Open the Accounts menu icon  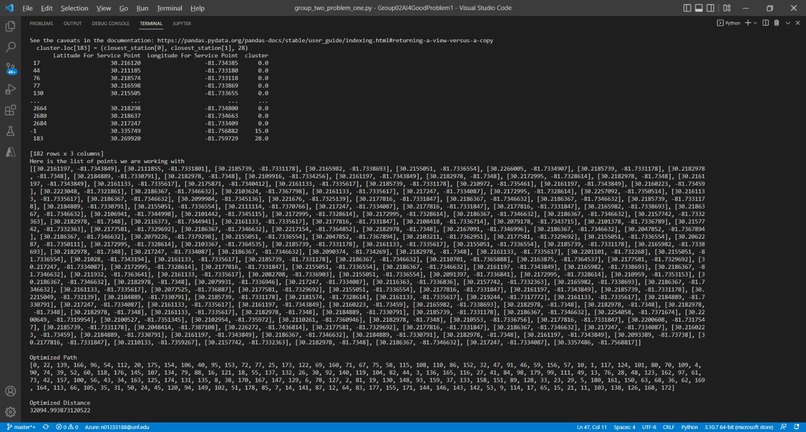[10, 391]
